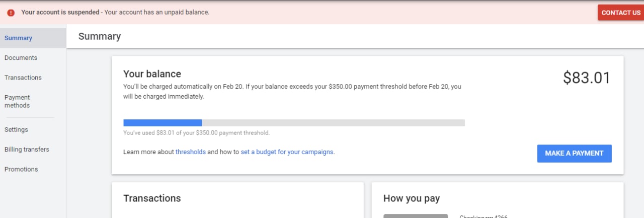Click the gray unused part of threshold bar

333,122
